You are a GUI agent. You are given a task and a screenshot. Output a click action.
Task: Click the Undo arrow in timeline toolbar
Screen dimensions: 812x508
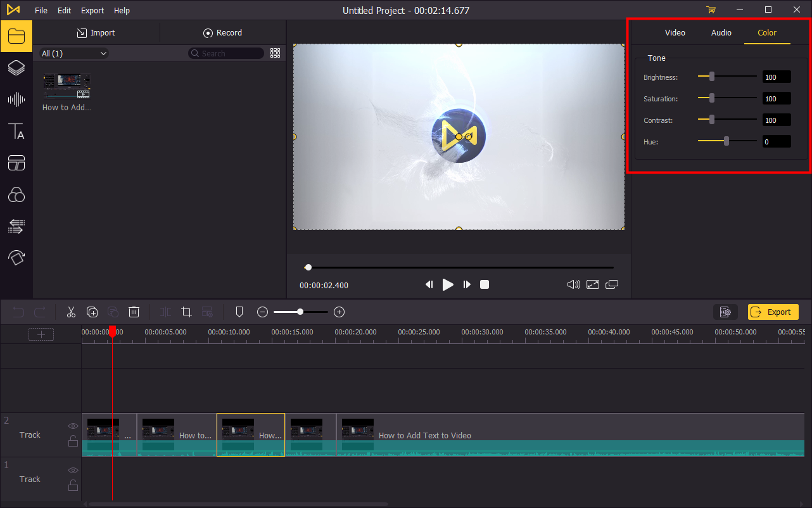click(18, 312)
